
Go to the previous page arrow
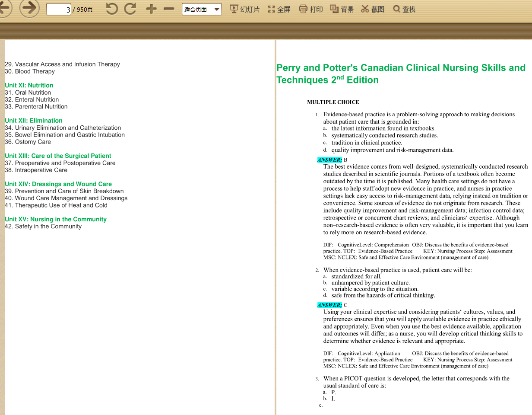coord(4,9)
